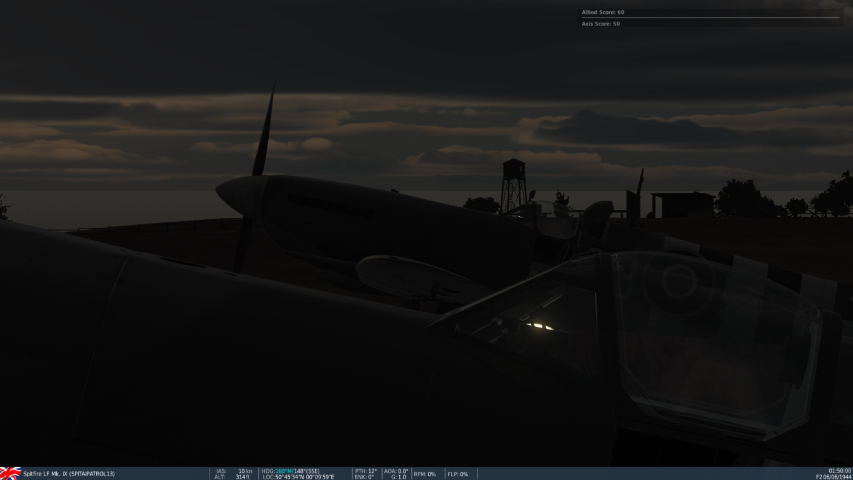Click the ALT altitude readout
The image size is (853, 480).
pos(233,477)
